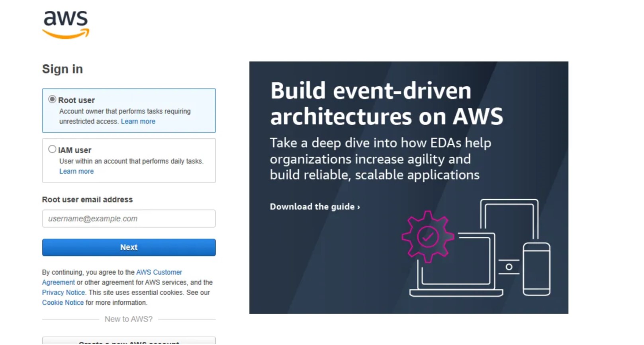Click Create a new AWS account button
Viewport: 644px width, 345px height.
pyautogui.click(x=129, y=341)
